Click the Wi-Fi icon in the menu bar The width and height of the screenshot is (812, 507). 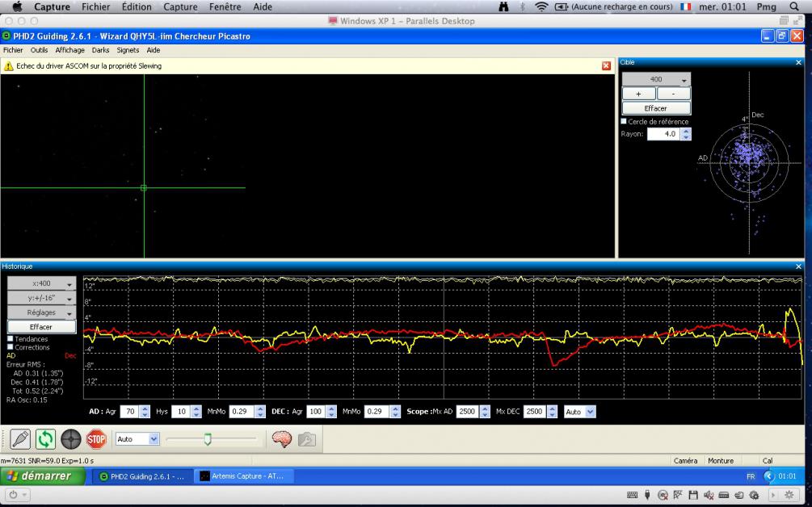click(x=541, y=6)
